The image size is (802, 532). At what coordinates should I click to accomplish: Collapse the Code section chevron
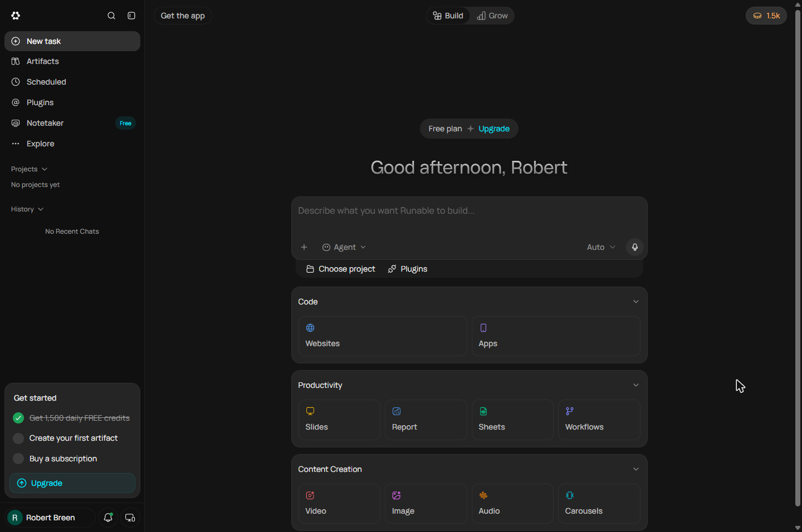coord(636,302)
